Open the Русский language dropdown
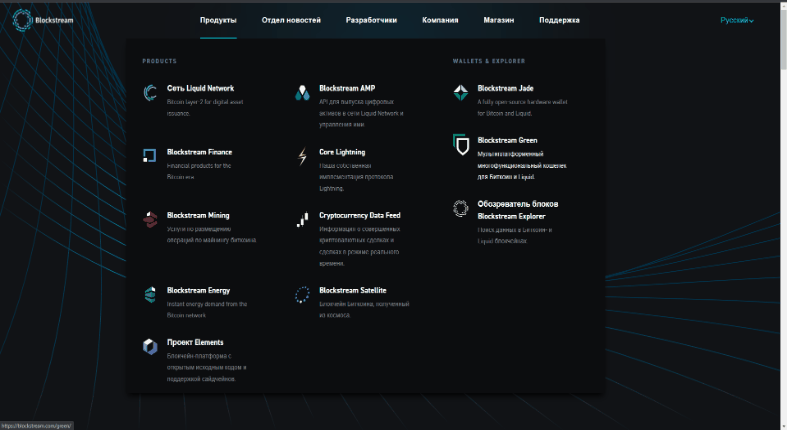787x430 pixels. (737, 20)
